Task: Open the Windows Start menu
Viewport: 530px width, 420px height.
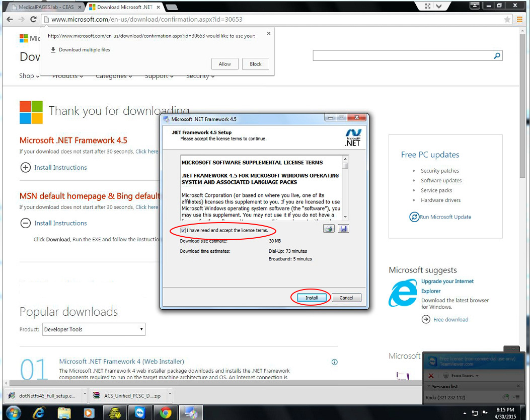Action: (x=13, y=412)
